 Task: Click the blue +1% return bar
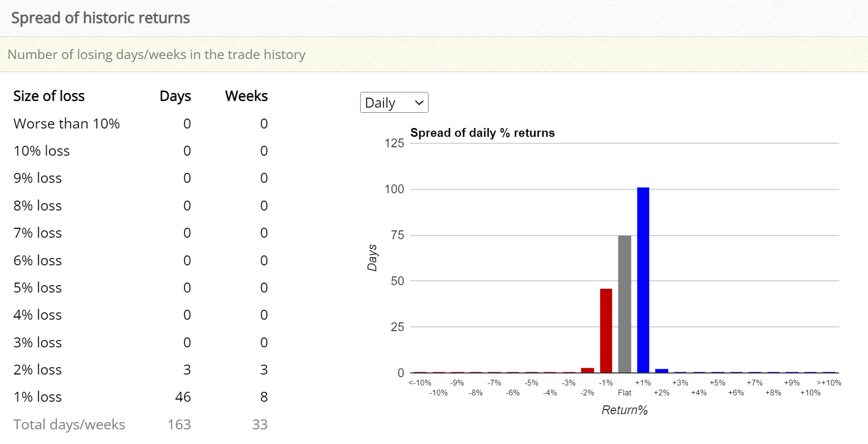click(x=643, y=280)
